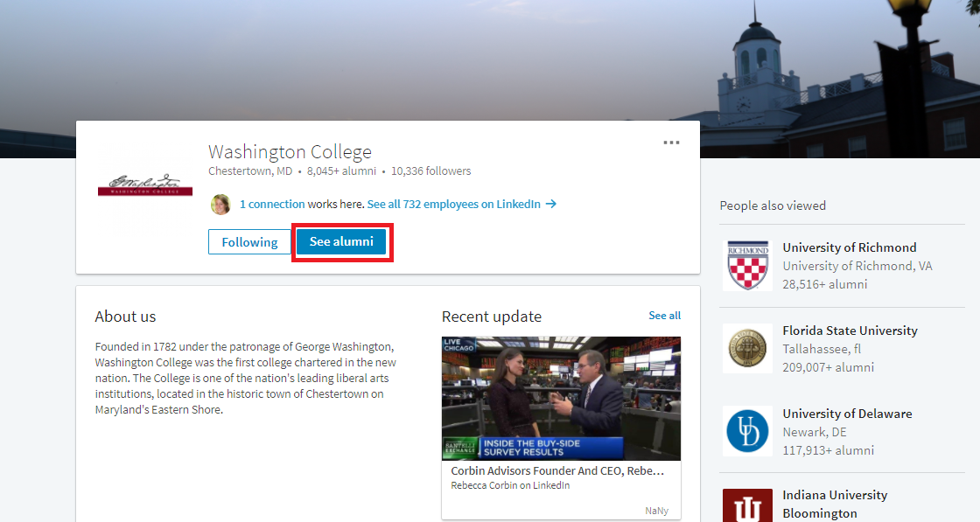Click the 117,913+ alumni text
Image resolution: width=980 pixels, height=522 pixels.
tap(828, 450)
